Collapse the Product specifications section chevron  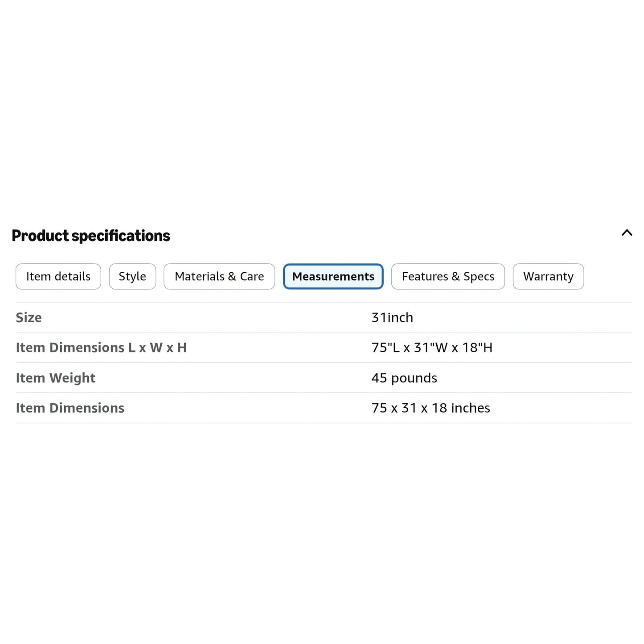[x=627, y=233]
